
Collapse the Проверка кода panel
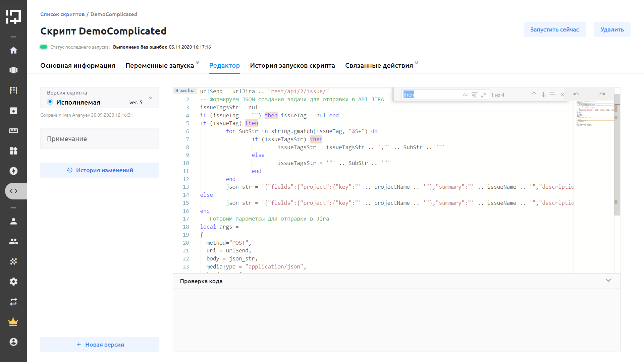(x=608, y=281)
